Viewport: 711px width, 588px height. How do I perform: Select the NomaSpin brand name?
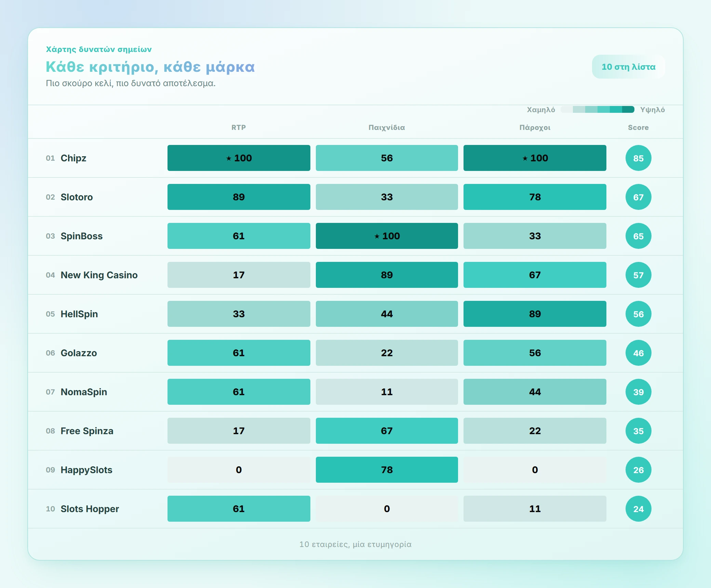point(84,392)
